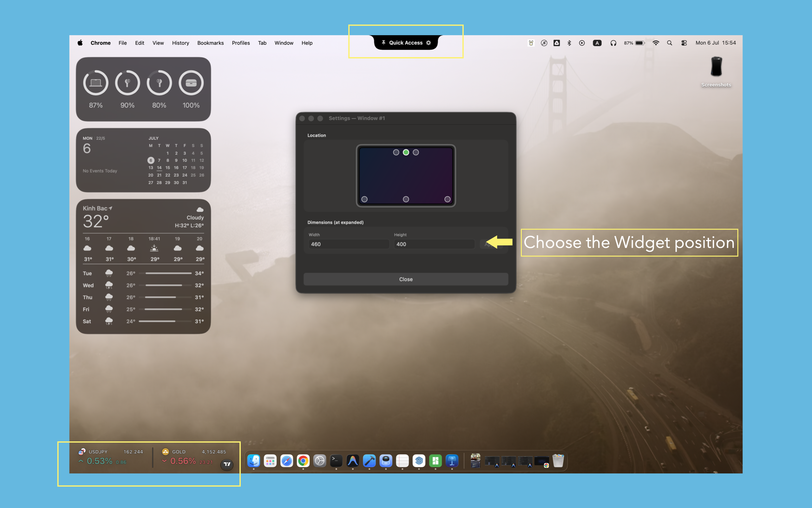Click the MacBook 87% battery ring
812x508 pixels.
[95, 83]
